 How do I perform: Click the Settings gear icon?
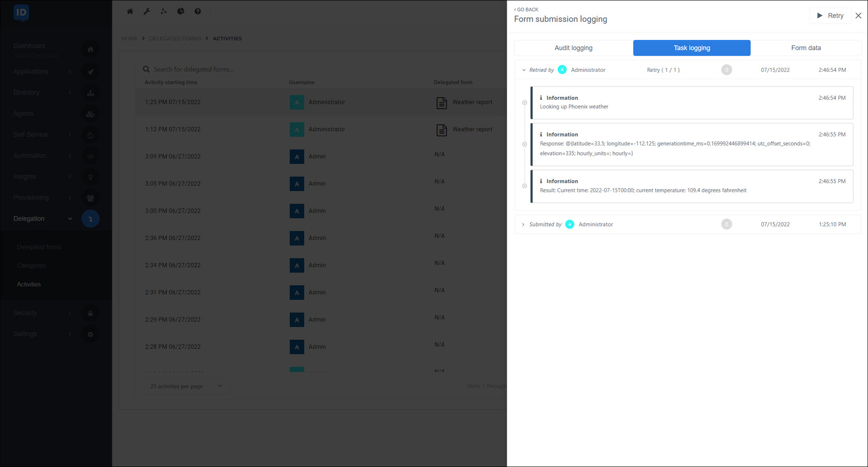pyautogui.click(x=90, y=335)
